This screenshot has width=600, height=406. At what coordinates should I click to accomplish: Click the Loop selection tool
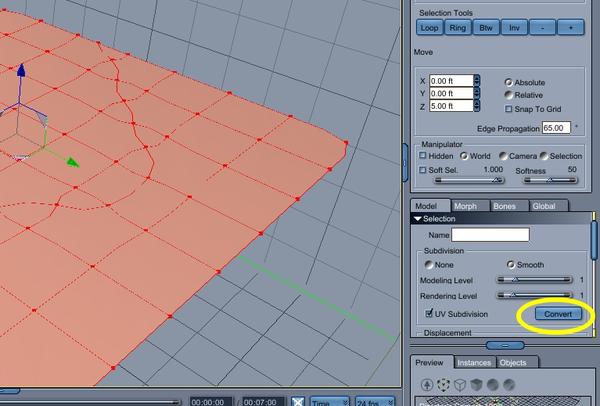429,28
